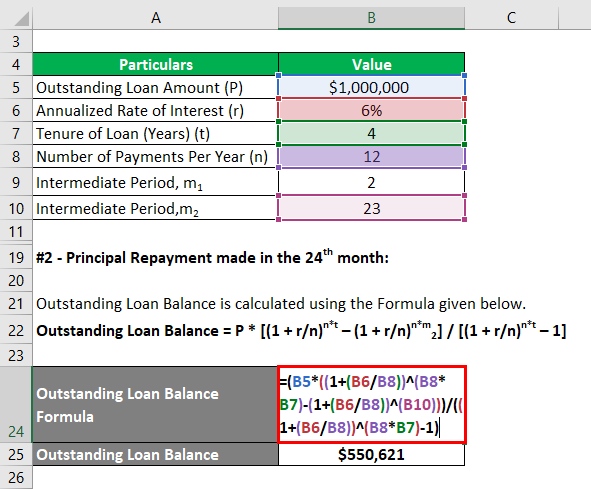
Task: Select the value 12 cell
Action: click(371, 156)
